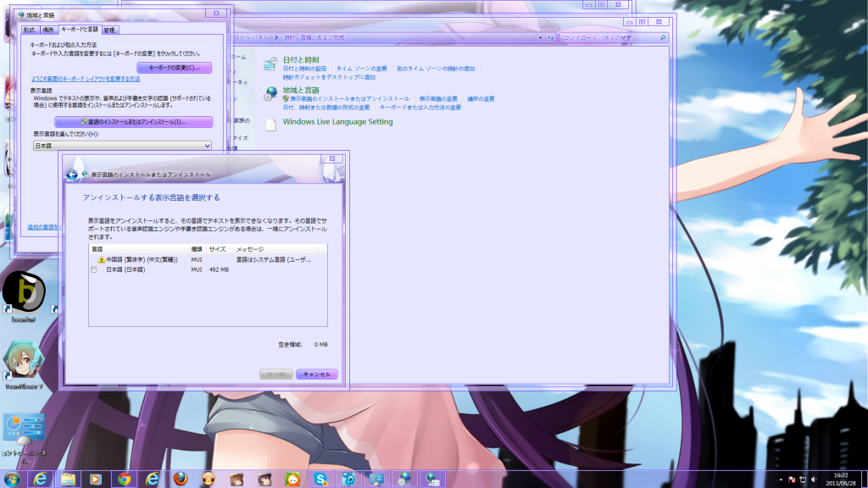The width and height of the screenshot is (868, 488).
Task: Check the 日本語 (日本語) language checkbox
Action: [94, 269]
